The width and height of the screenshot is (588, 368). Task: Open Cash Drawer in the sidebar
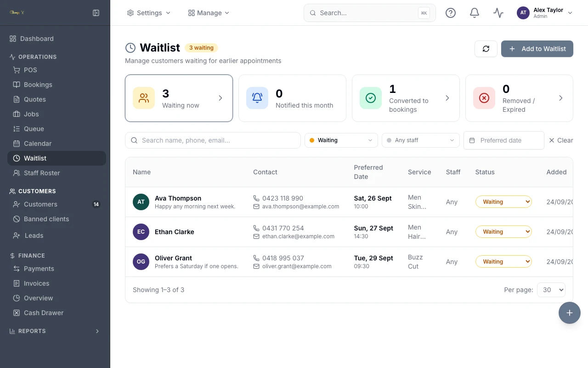pos(57,313)
